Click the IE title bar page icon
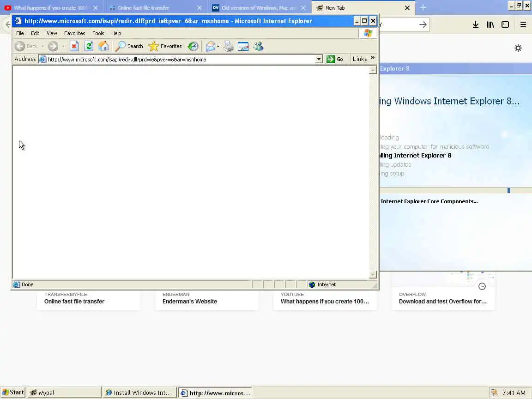The width and height of the screenshot is (532, 399). pos(18,21)
